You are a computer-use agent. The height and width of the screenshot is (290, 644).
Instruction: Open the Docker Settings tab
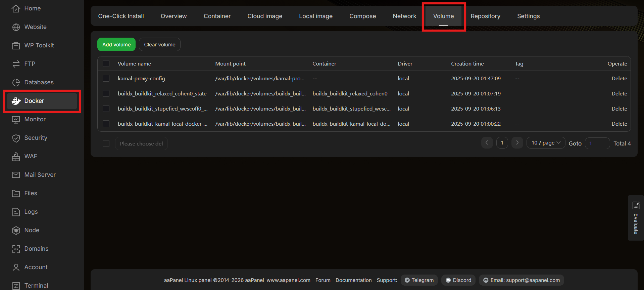coord(528,16)
